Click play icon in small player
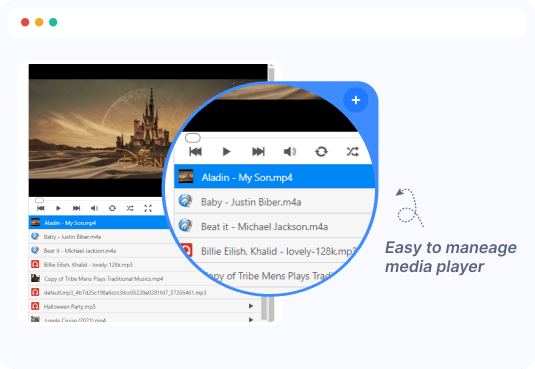Viewport: 535px width, 369px height. (58, 208)
